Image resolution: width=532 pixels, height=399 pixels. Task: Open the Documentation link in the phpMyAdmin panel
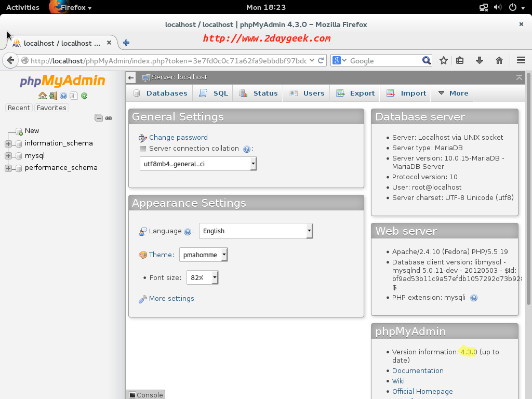pos(418,371)
